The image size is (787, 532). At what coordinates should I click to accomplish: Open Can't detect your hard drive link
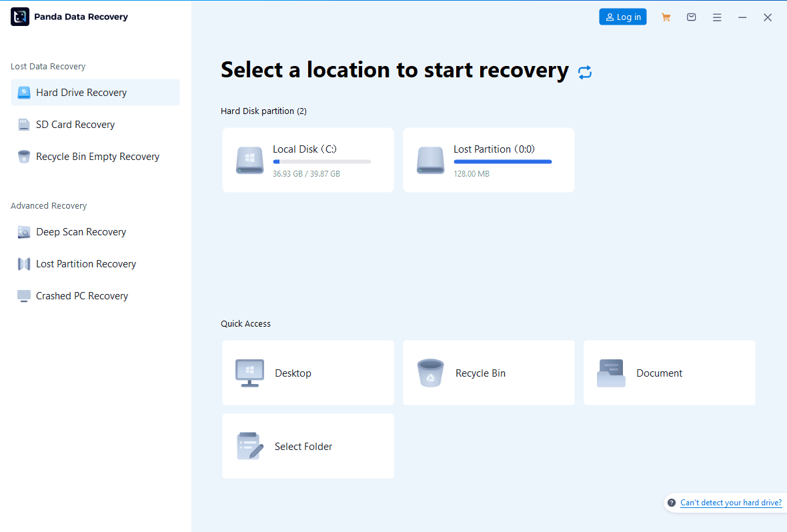click(x=731, y=503)
